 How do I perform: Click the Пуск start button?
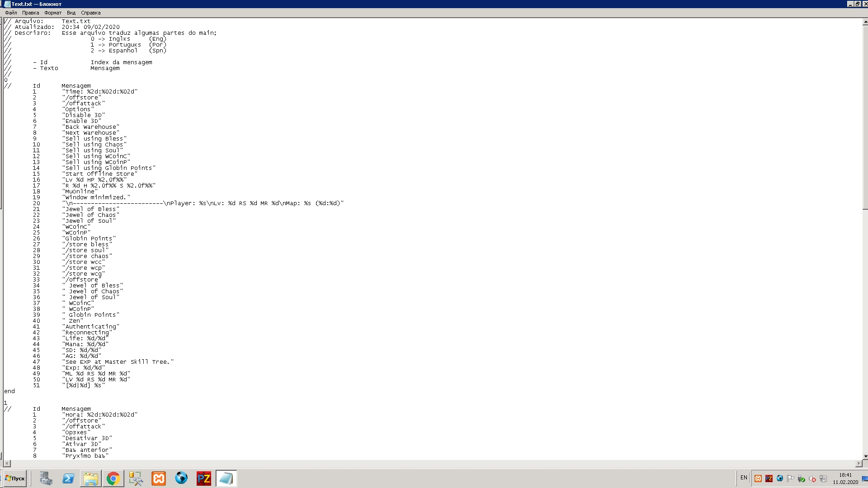(x=15, y=478)
